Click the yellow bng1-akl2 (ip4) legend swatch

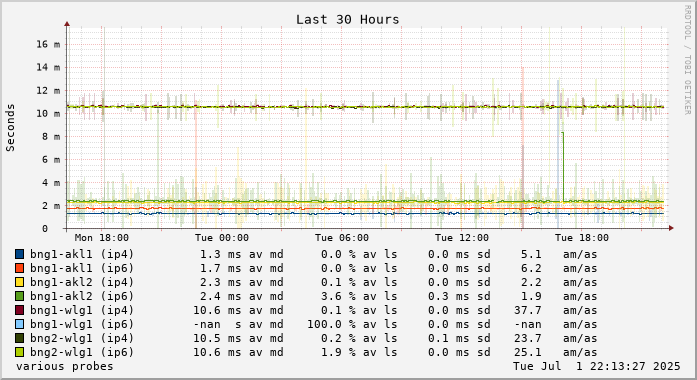click(x=20, y=282)
